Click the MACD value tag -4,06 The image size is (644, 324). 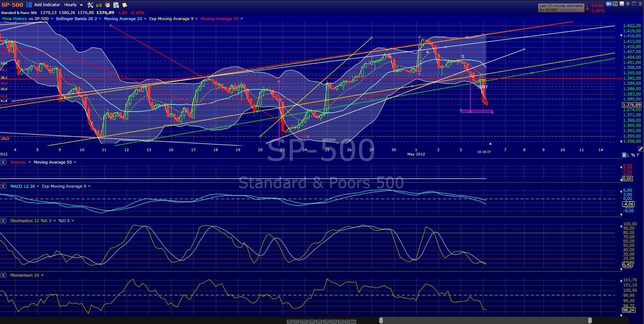(x=629, y=204)
